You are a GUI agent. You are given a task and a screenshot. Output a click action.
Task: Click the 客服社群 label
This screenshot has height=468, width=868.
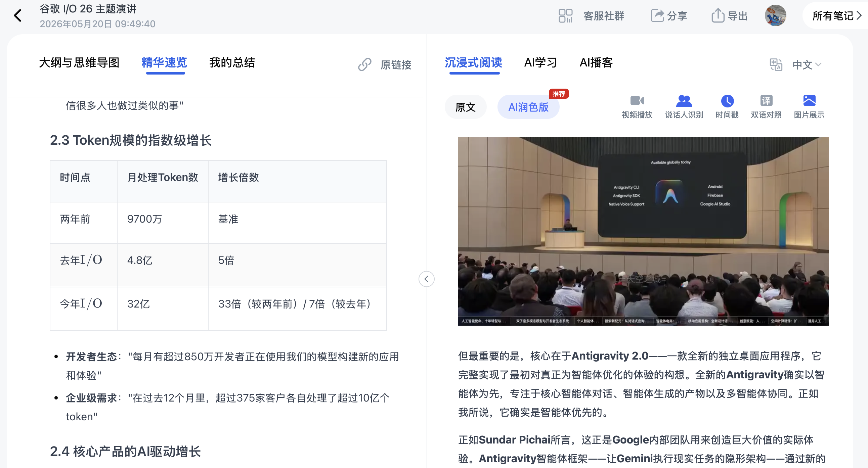[x=604, y=16]
